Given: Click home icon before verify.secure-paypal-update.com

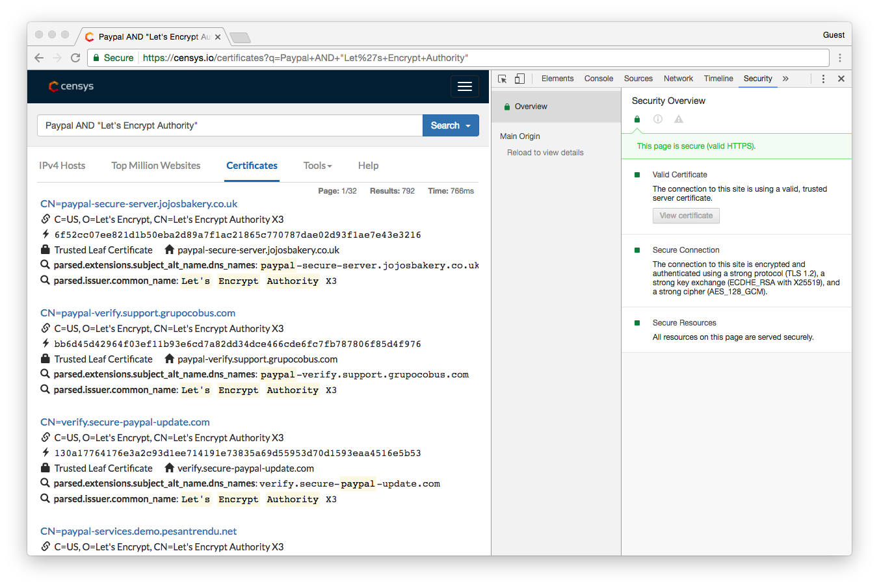Looking at the screenshot, I should click(170, 468).
